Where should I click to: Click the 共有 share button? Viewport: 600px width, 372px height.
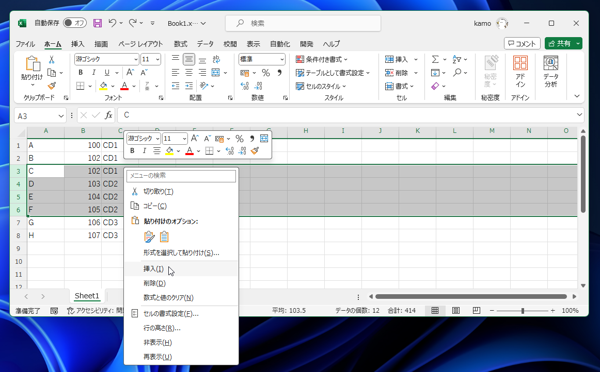(x=563, y=44)
